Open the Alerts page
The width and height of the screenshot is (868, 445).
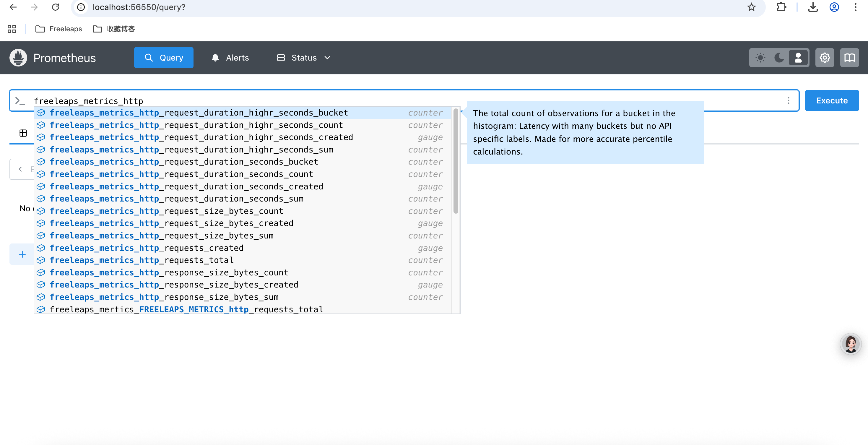point(230,58)
